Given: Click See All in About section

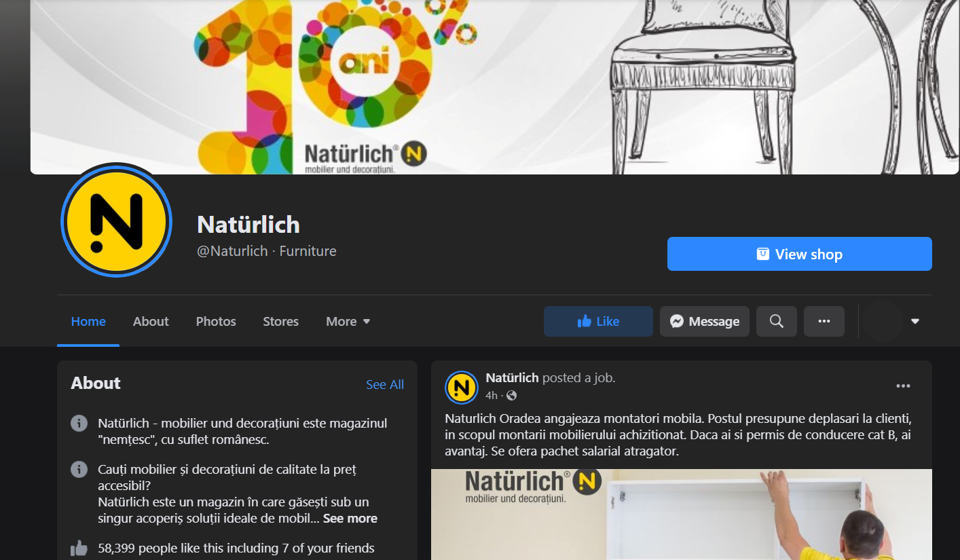Looking at the screenshot, I should 385,385.
